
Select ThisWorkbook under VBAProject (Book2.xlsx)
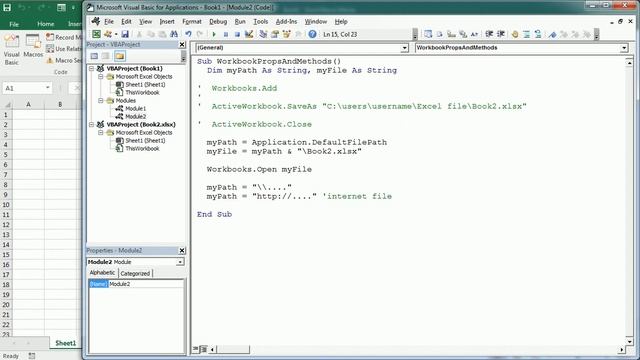(142, 149)
